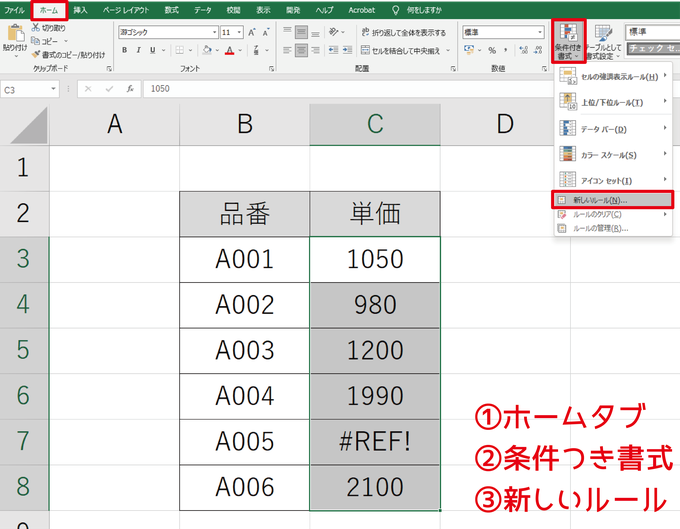This screenshot has height=529, width=680.
Task: Toggle Bold formatting
Action: coord(124,50)
